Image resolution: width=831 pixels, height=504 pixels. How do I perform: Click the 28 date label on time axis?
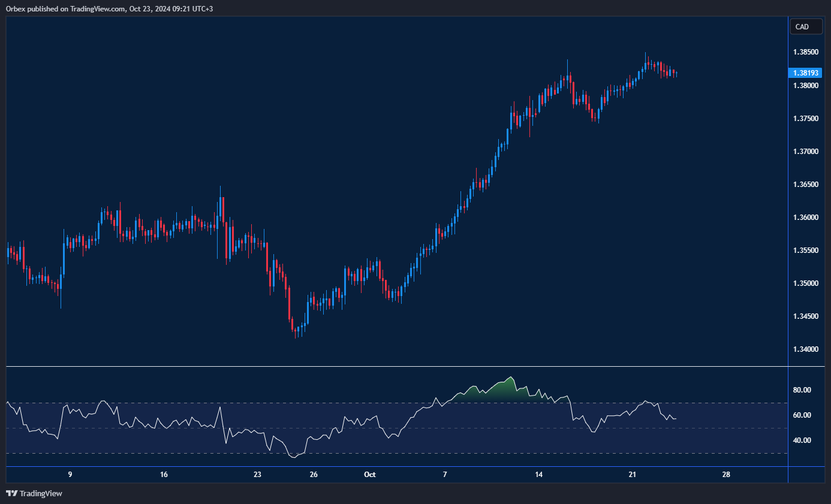coord(726,475)
